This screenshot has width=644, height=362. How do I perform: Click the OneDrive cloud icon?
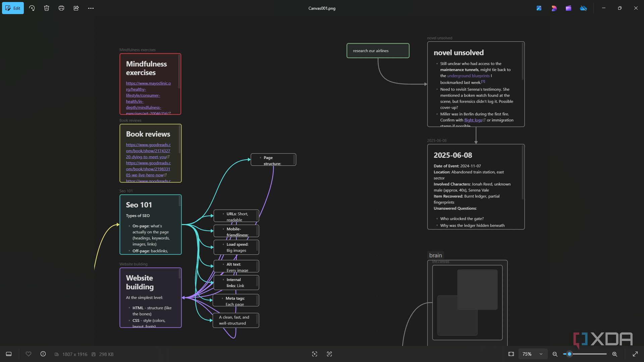[x=584, y=8]
